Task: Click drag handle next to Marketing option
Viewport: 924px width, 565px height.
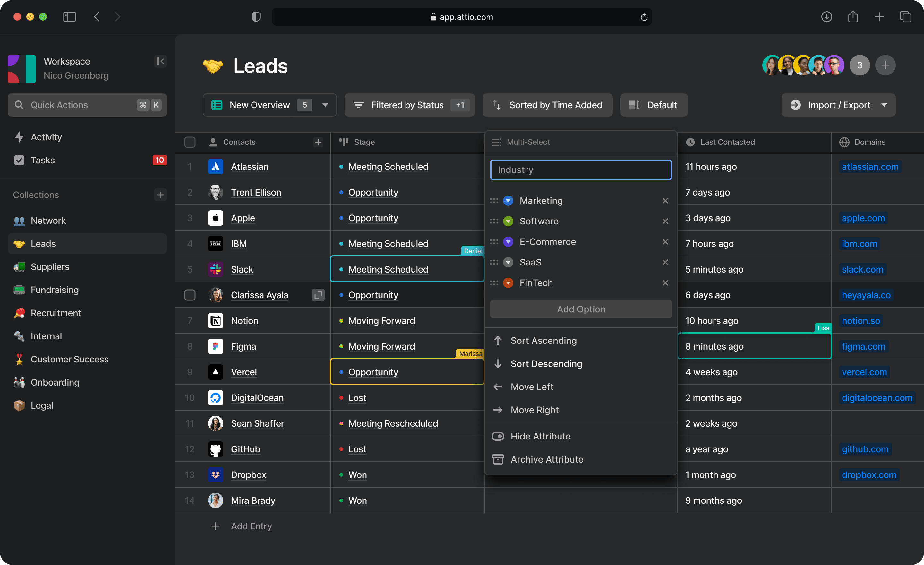Action: 494,201
